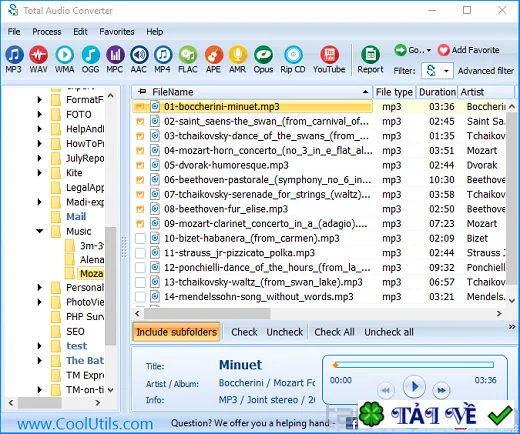Check the box for 10-bizet-habanera file

click(x=140, y=238)
